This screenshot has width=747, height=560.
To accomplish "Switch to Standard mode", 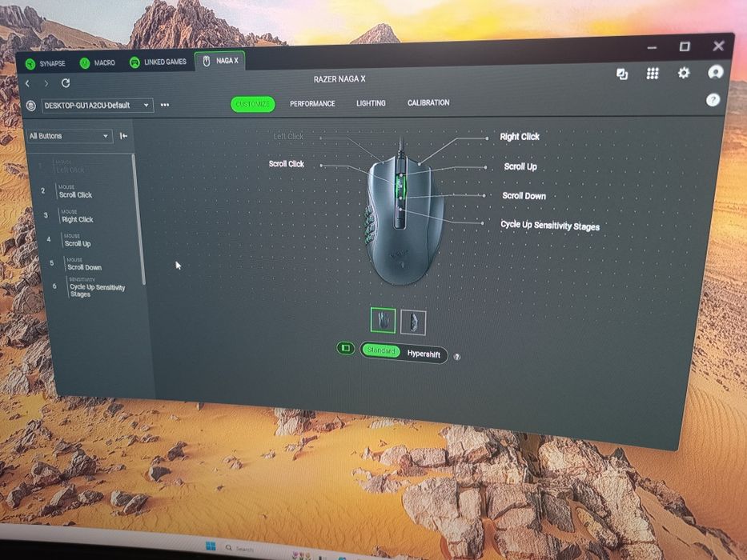I will 380,350.
